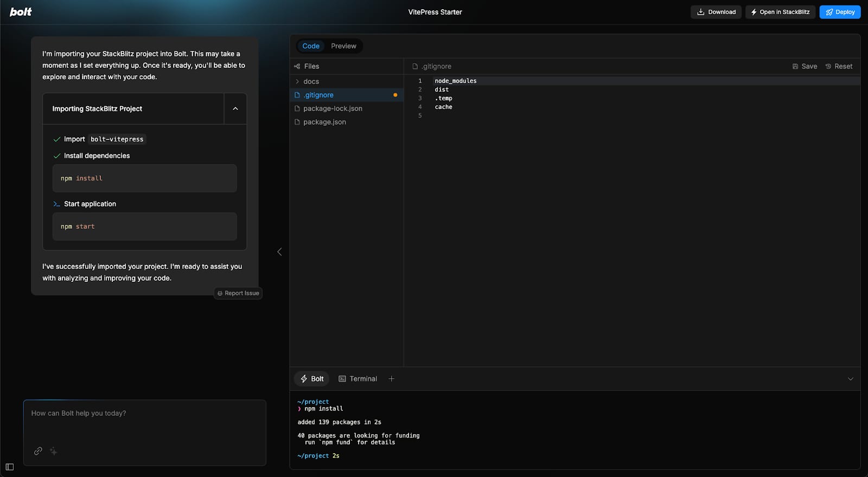Expand the docs folder
Screen dimensions: 868x477
point(311,81)
